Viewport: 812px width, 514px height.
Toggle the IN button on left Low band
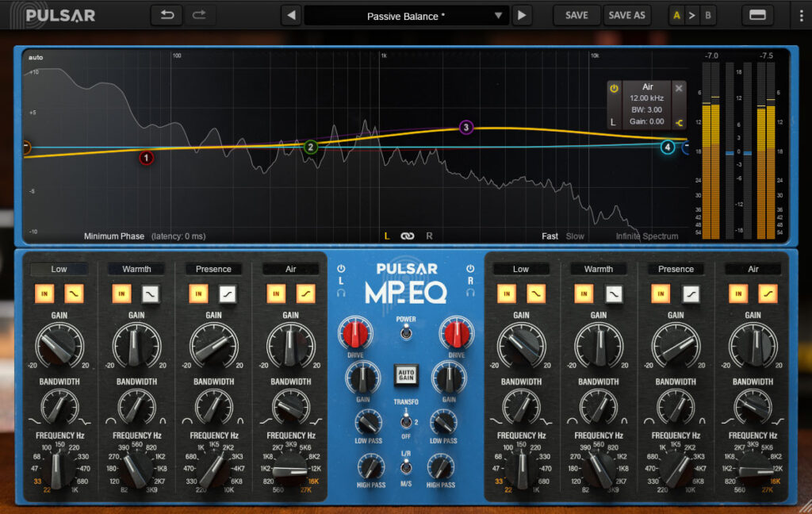44,294
